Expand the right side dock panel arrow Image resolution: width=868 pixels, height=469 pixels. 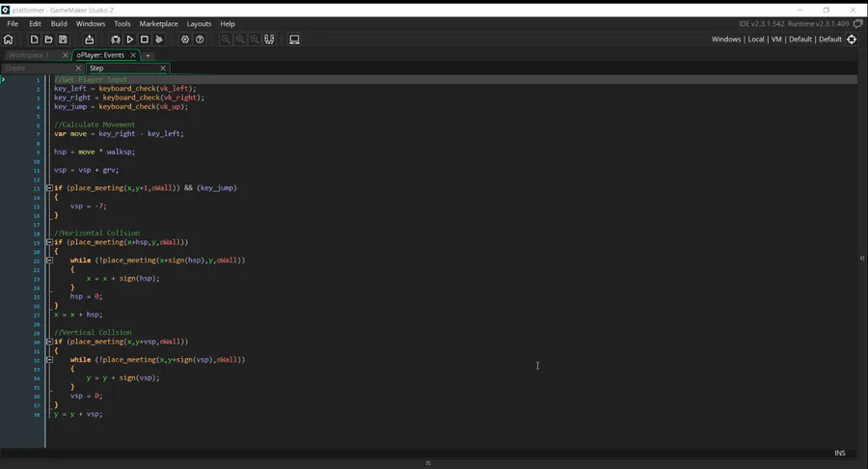click(x=862, y=258)
